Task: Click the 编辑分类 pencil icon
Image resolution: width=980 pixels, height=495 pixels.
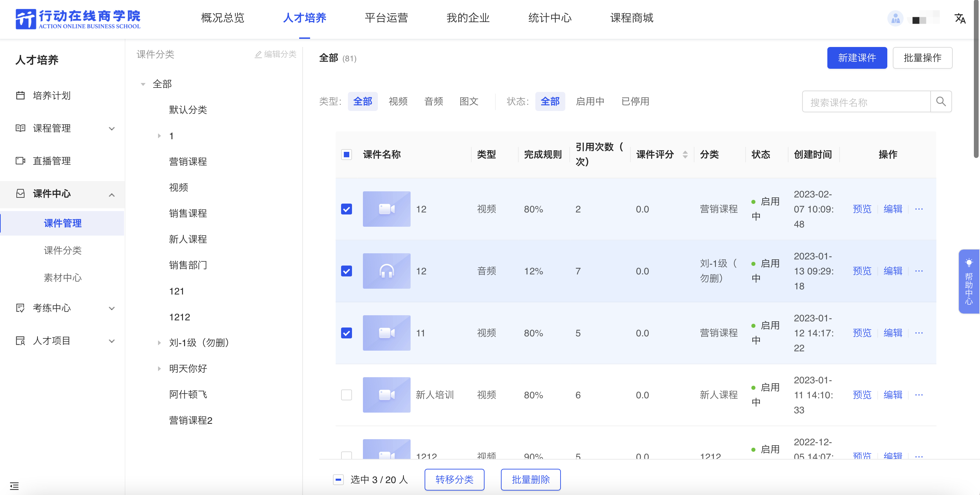Action: (x=258, y=54)
